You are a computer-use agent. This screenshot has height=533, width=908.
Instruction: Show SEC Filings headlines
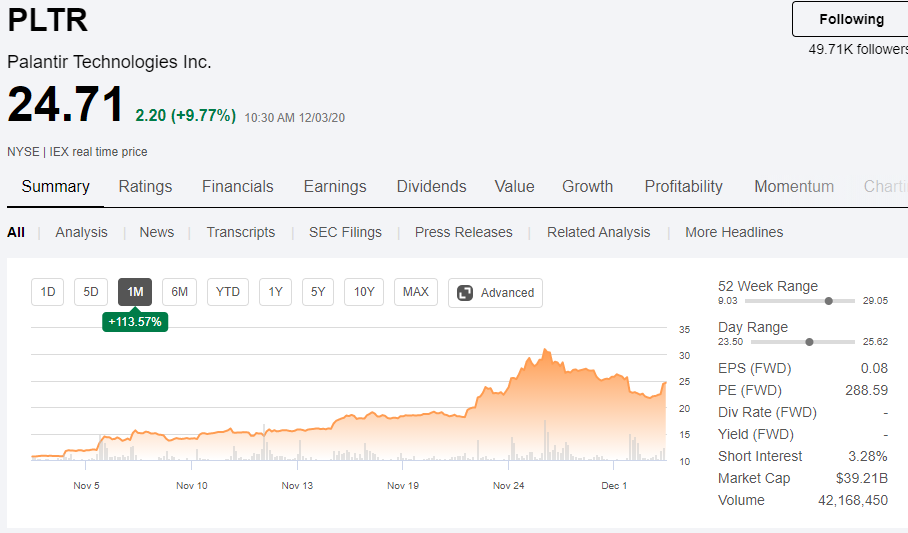[345, 232]
